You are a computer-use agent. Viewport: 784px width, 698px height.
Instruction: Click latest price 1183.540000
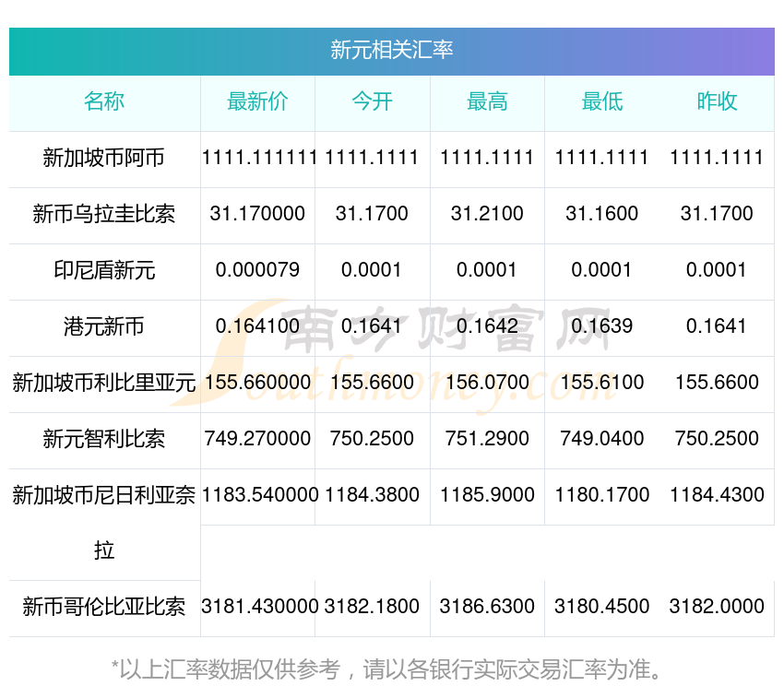(259, 495)
